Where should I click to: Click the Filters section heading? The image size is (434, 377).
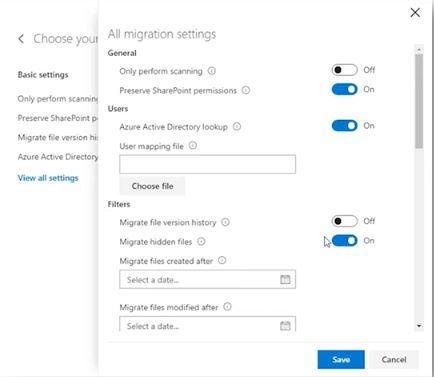click(x=119, y=204)
